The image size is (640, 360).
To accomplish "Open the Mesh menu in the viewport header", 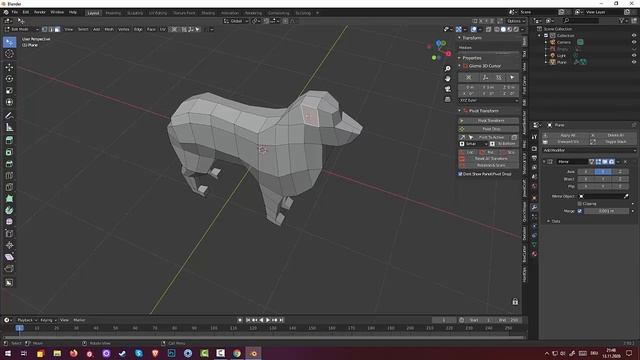I will [x=109, y=29].
